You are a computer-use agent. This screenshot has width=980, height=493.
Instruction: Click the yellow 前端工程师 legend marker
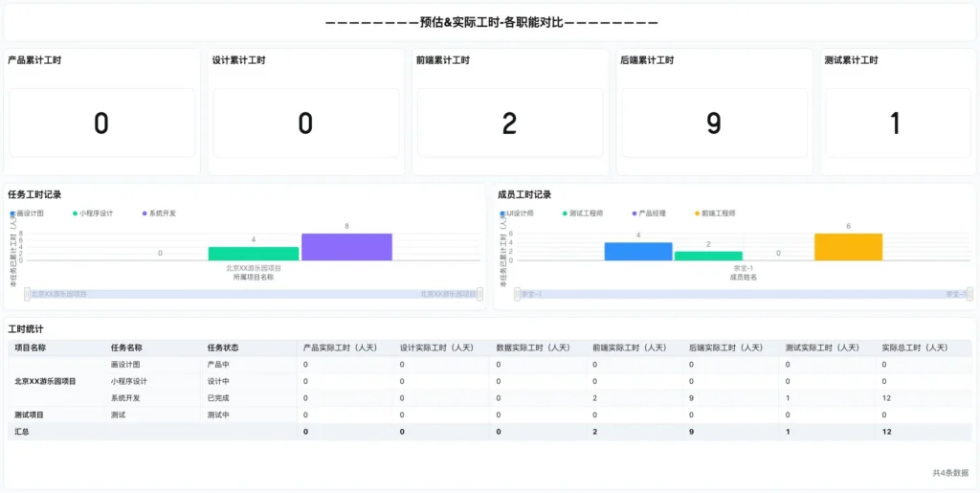point(698,213)
